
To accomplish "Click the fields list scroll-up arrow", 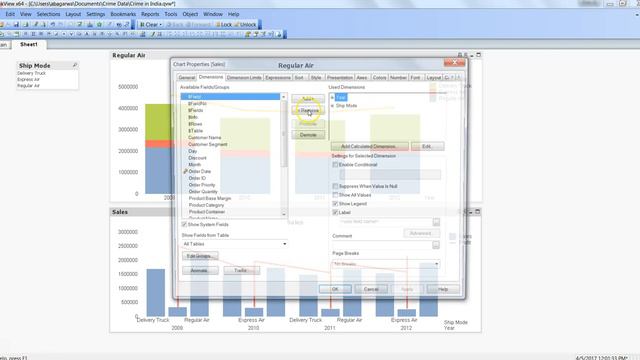I will click(x=284, y=97).
